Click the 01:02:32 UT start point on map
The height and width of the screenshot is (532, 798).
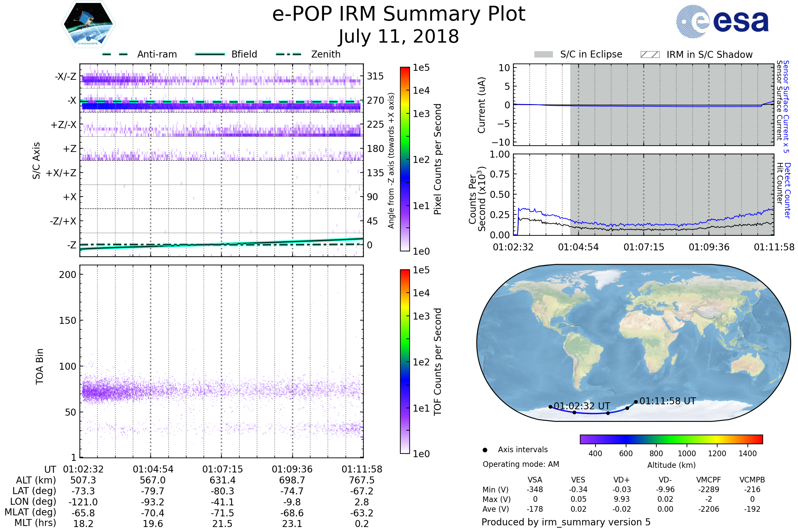click(550, 407)
